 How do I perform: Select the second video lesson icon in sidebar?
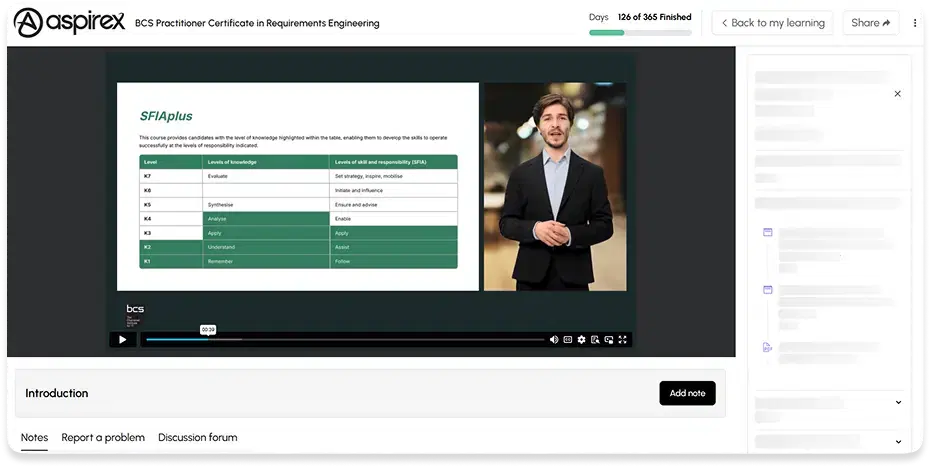tap(768, 290)
